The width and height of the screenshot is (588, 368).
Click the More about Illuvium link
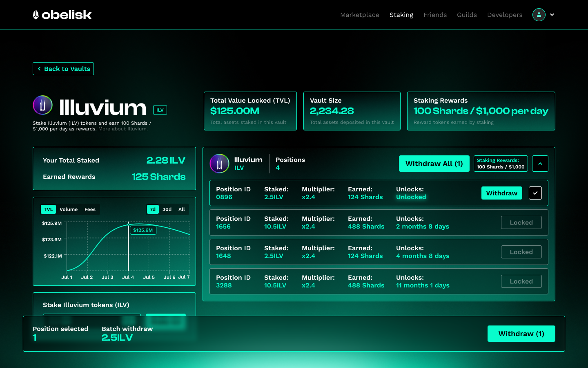122,128
